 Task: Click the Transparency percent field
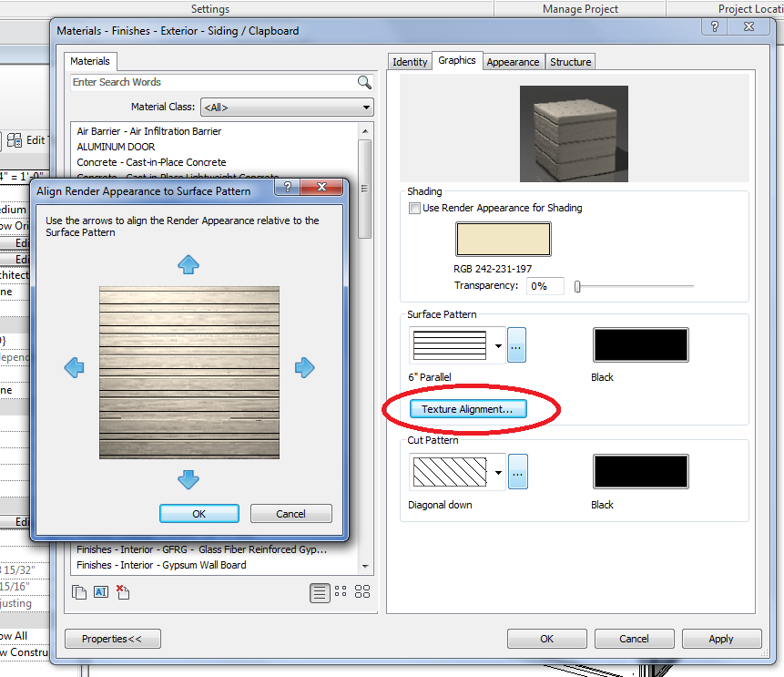coord(545,286)
